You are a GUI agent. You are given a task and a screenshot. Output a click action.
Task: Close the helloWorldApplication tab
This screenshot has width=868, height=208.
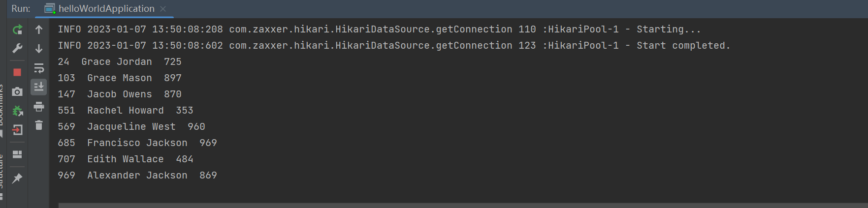click(x=163, y=9)
